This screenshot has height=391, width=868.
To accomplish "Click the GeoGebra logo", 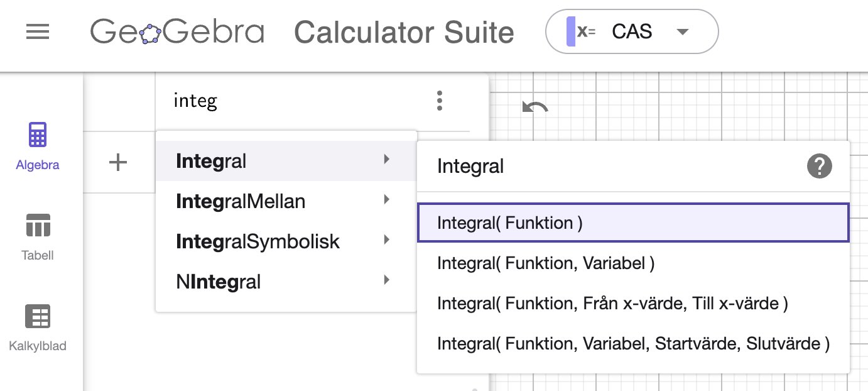I will 178,31.
